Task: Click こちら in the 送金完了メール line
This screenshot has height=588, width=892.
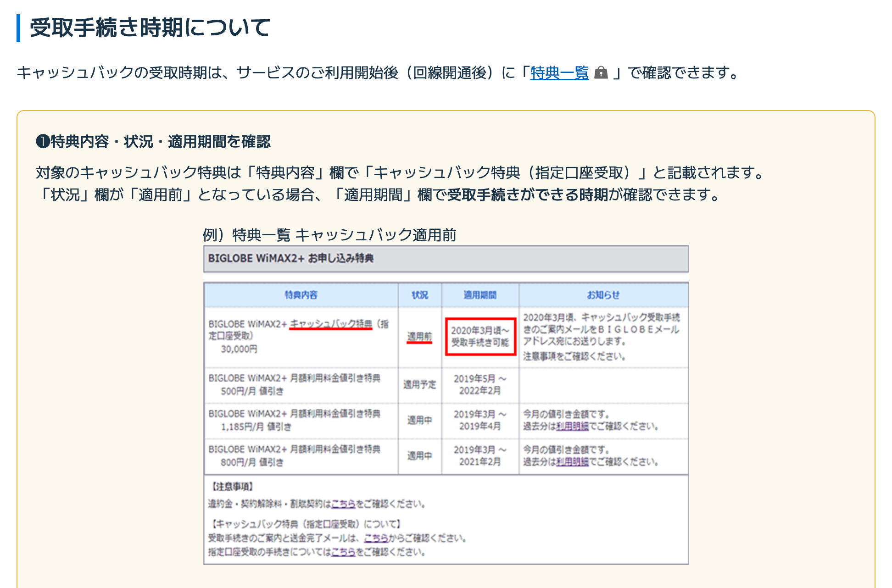Action: click(376, 538)
